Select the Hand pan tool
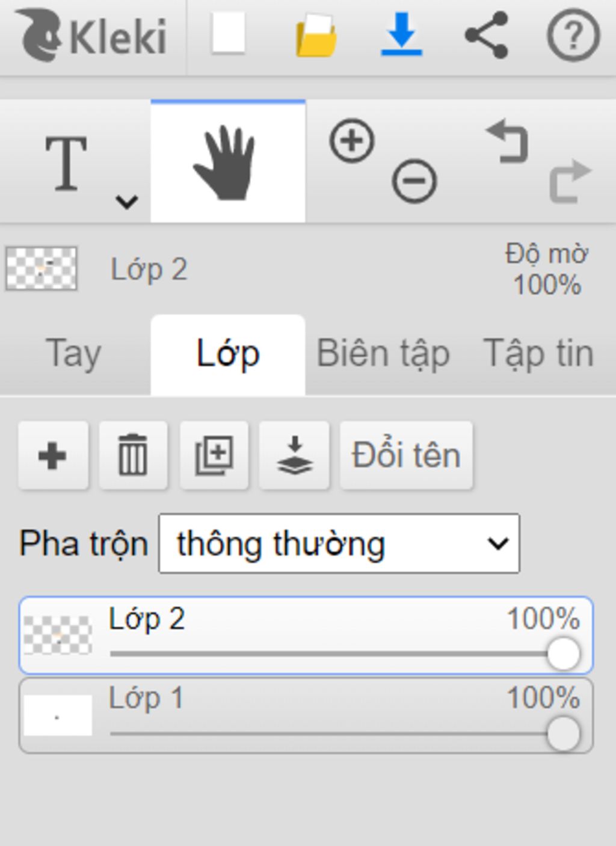The image size is (616, 846). 228,162
